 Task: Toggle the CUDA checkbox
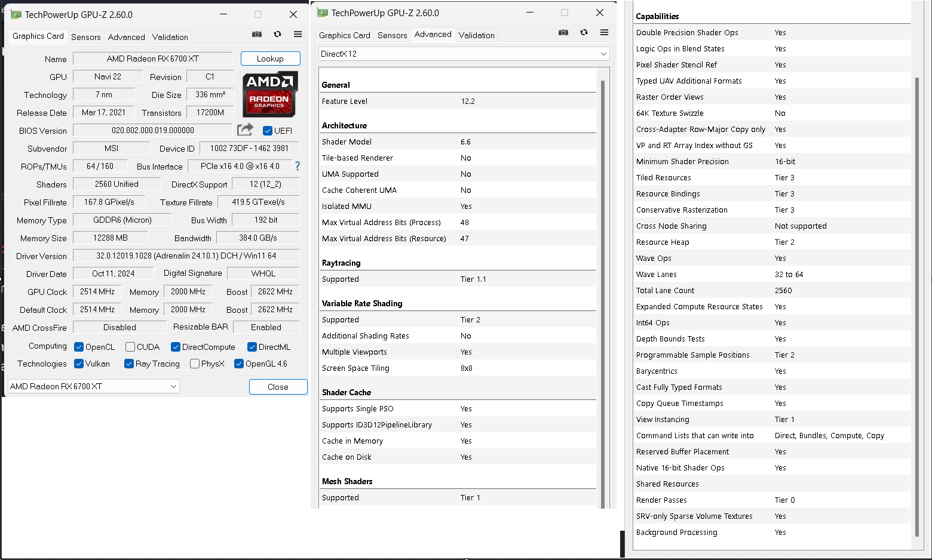[x=130, y=347]
